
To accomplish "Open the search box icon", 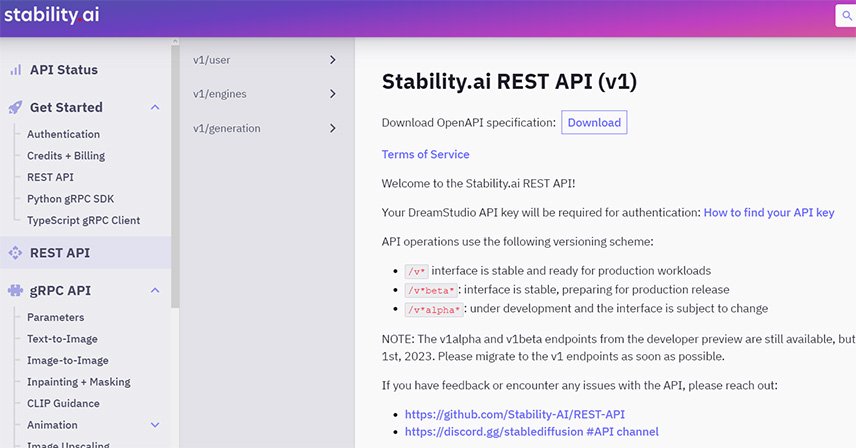I will coord(847,16).
